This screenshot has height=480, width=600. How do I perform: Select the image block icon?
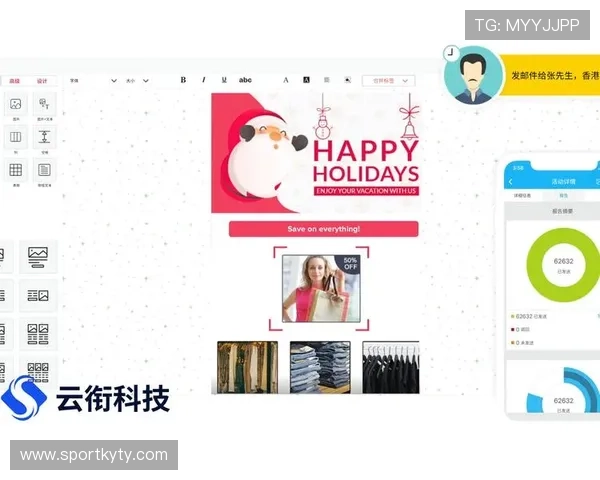tap(16, 104)
